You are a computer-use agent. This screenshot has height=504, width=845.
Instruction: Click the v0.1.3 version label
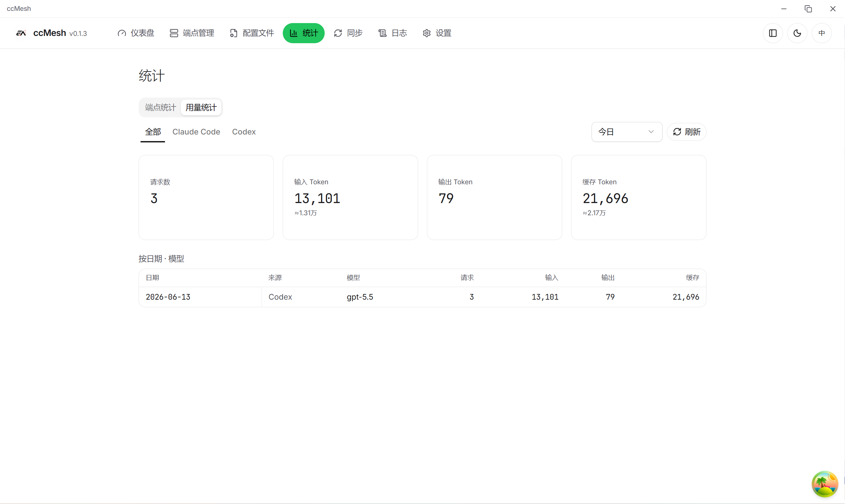pyautogui.click(x=78, y=34)
